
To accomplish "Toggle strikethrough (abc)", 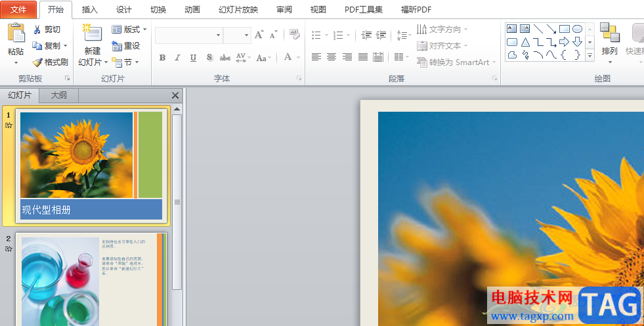I will [x=225, y=58].
